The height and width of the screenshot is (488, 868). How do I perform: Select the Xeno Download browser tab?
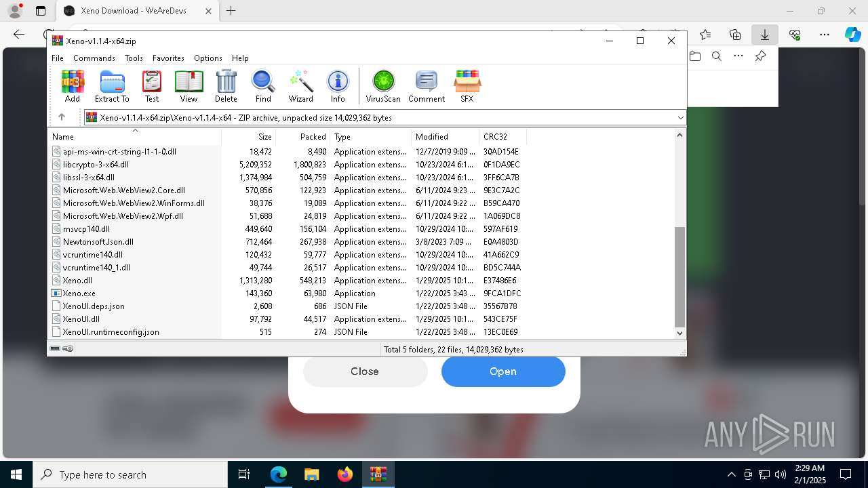(x=137, y=11)
